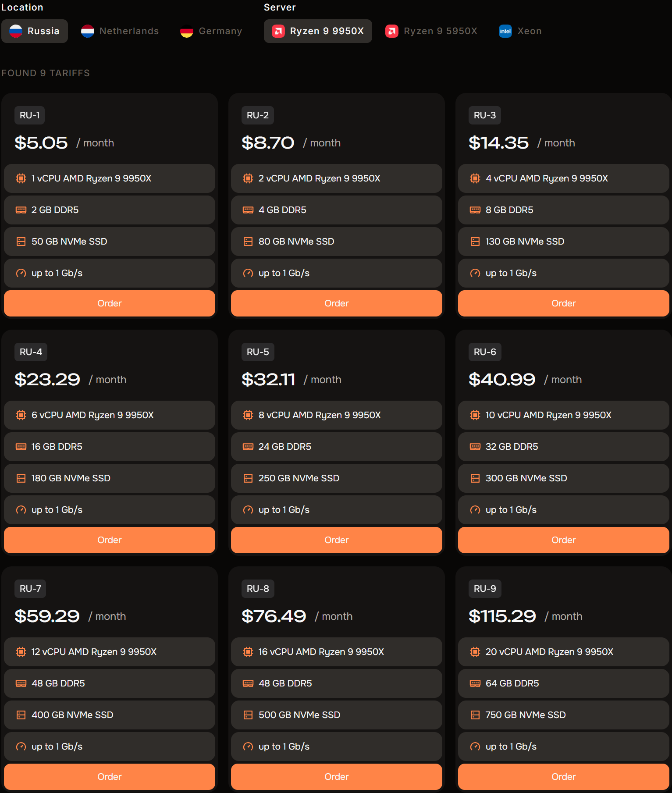This screenshot has height=793, width=672.
Task: Click the "RU-2" tariff label
Action: pyautogui.click(x=258, y=115)
